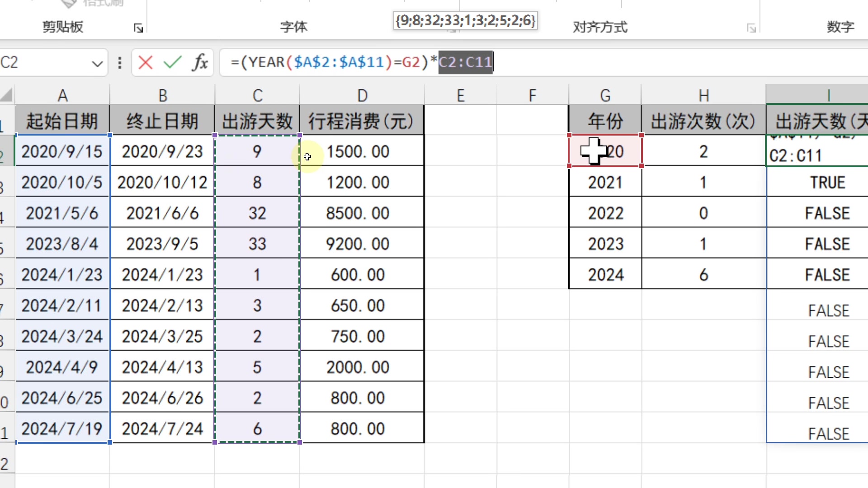Select cell with date 2021/5/6
The width and height of the screenshot is (868, 488).
[62, 213]
